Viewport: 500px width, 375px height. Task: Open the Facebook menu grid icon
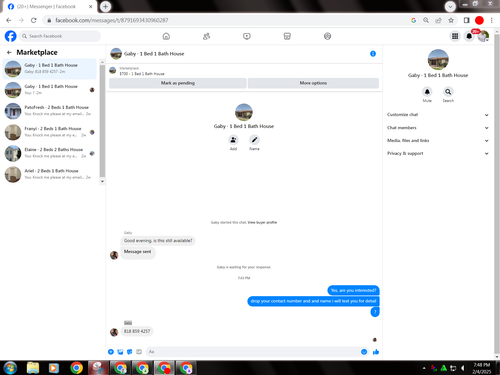pos(455,36)
